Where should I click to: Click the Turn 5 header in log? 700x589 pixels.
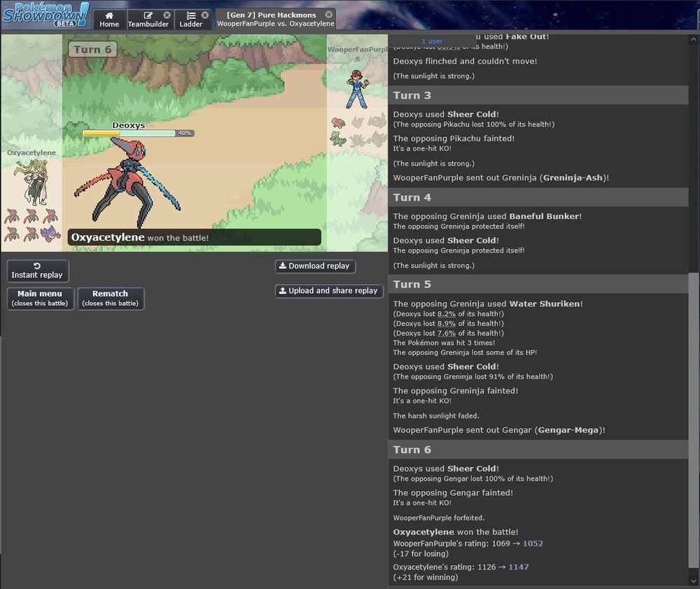click(x=538, y=284)
